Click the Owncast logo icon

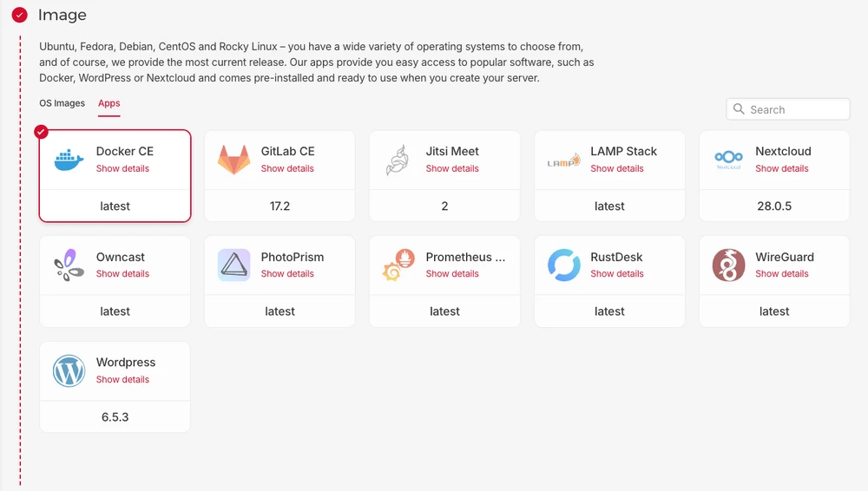(x=69, y=265)
